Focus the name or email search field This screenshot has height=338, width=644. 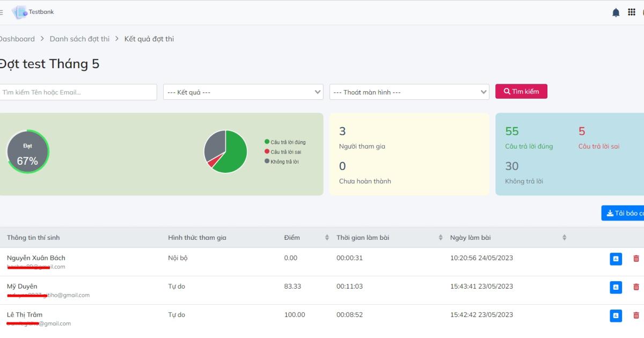(78, 92)
